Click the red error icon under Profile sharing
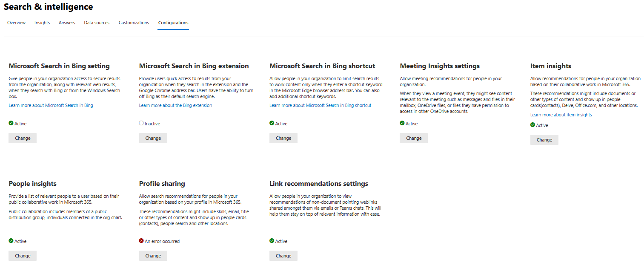Viewport: 644px width, 263px height. pos(141,241)
